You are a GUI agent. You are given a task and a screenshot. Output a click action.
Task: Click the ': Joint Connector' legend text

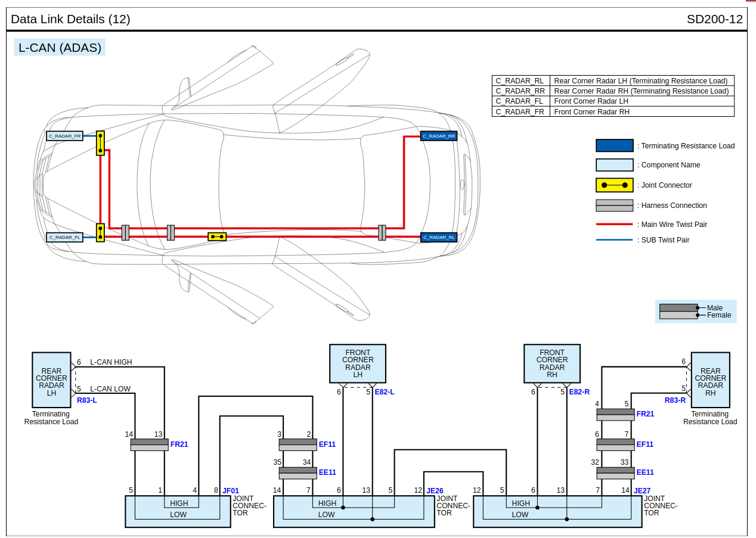pyautogui.click(x=665, y=185)
